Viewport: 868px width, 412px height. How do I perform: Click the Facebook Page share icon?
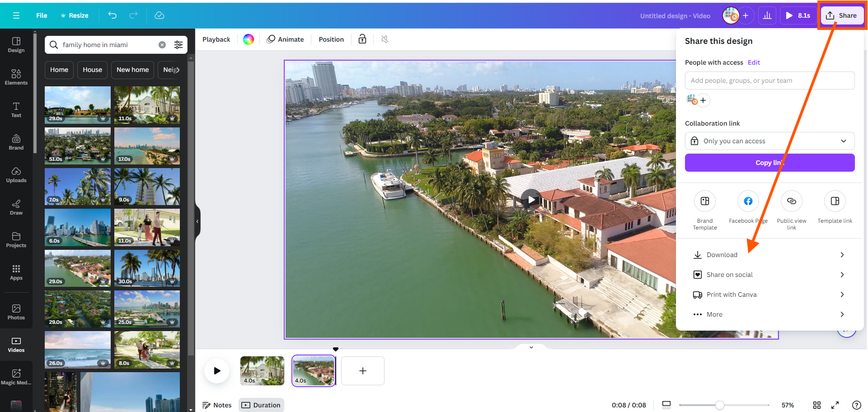(748, 201)
